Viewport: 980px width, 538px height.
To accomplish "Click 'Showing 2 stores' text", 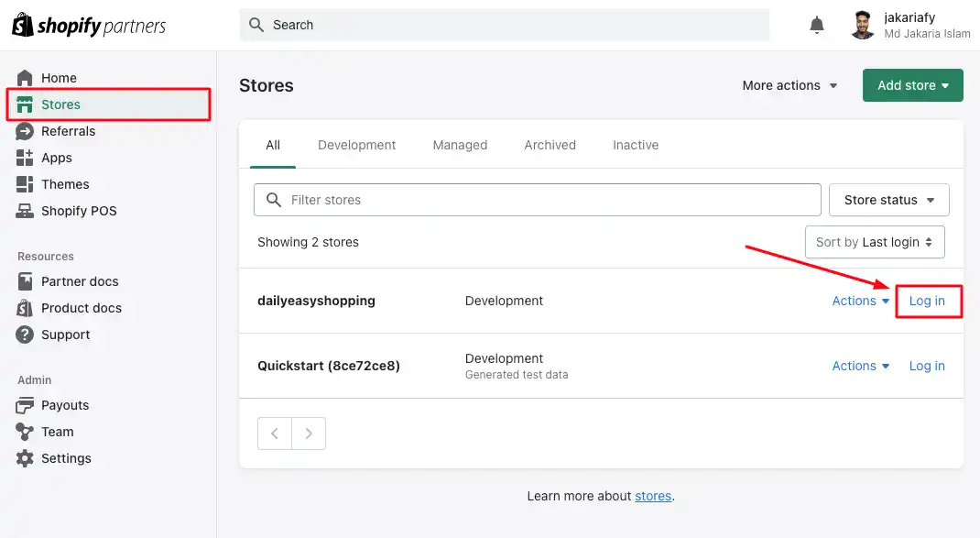I will click(x=308, y=242).
